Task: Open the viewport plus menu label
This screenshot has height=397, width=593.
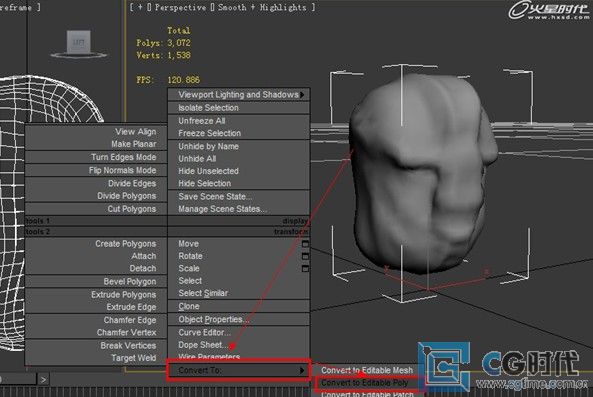Action: 140,7
